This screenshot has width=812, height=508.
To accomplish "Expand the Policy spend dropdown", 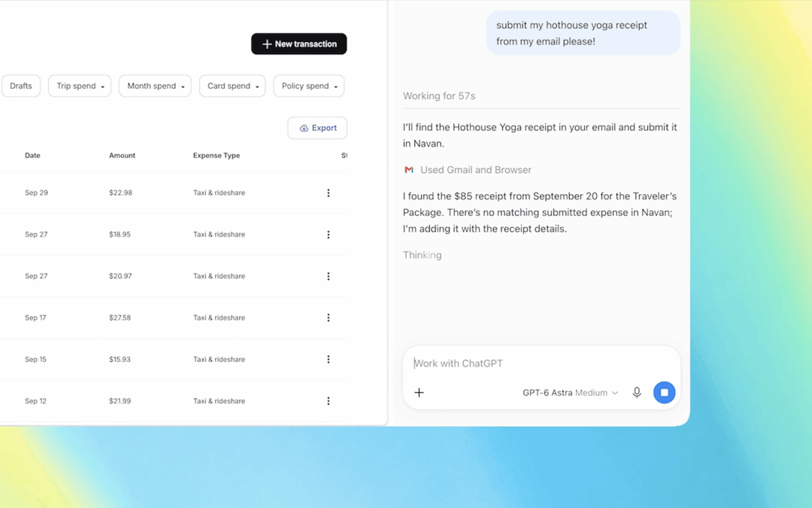I will 309,86.
